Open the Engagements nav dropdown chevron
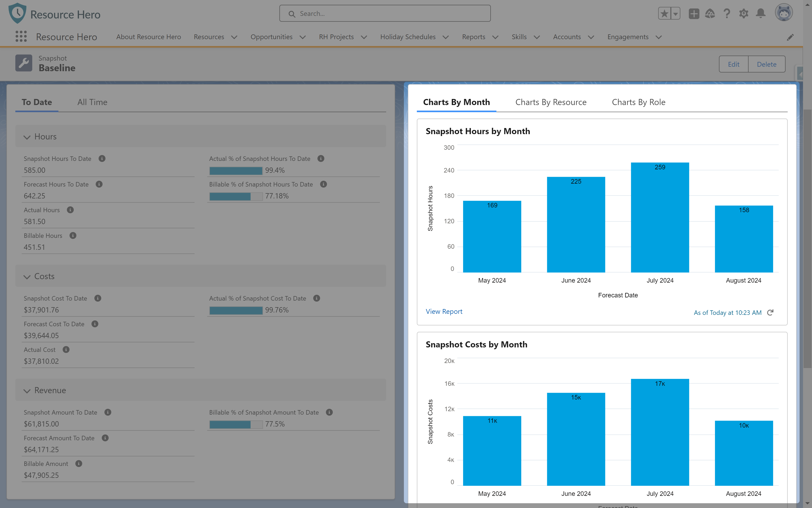The width and height of the screenshot is (812, 508). [x=659, y=37]
